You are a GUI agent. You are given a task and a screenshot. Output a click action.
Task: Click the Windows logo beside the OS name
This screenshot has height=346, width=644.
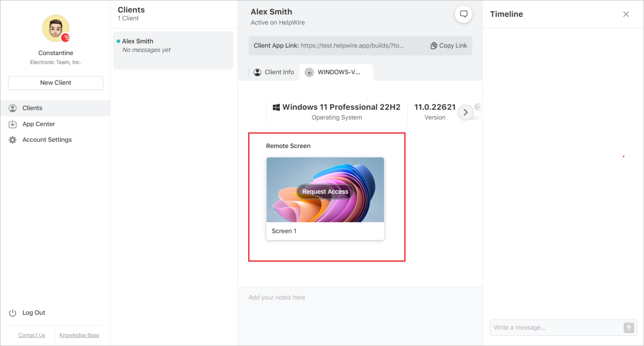coord(276,107)
